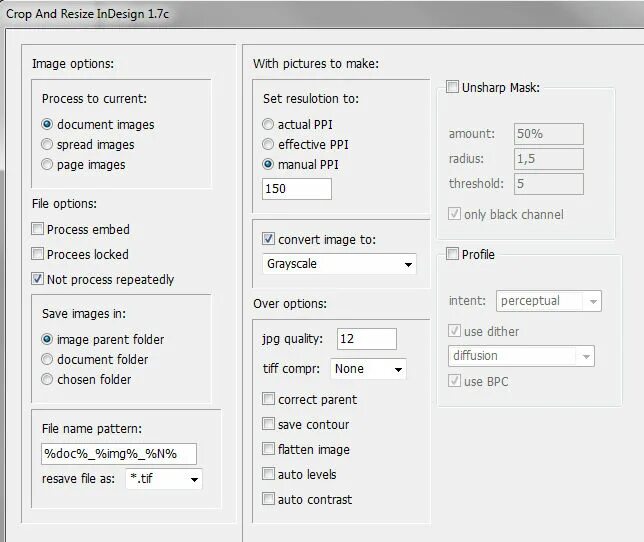
Task: Open the resave file as dropdown
Action: 164,479
